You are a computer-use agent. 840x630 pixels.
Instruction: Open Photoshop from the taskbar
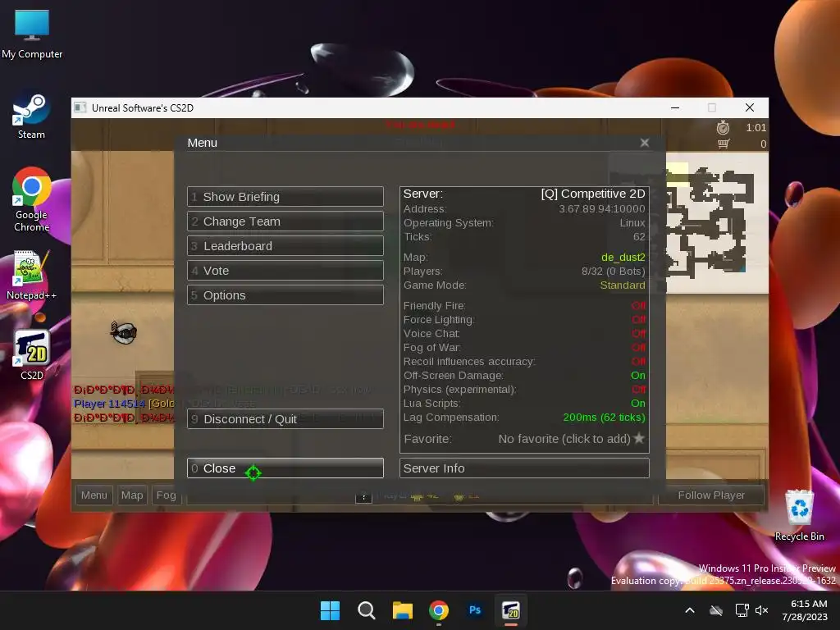pos(475,610)
